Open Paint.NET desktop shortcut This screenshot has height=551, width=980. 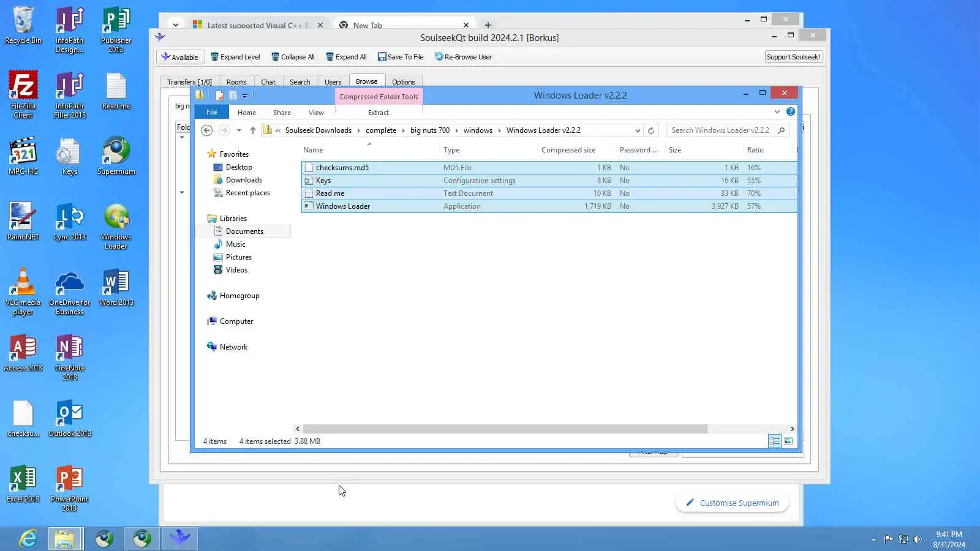[23, 221]
